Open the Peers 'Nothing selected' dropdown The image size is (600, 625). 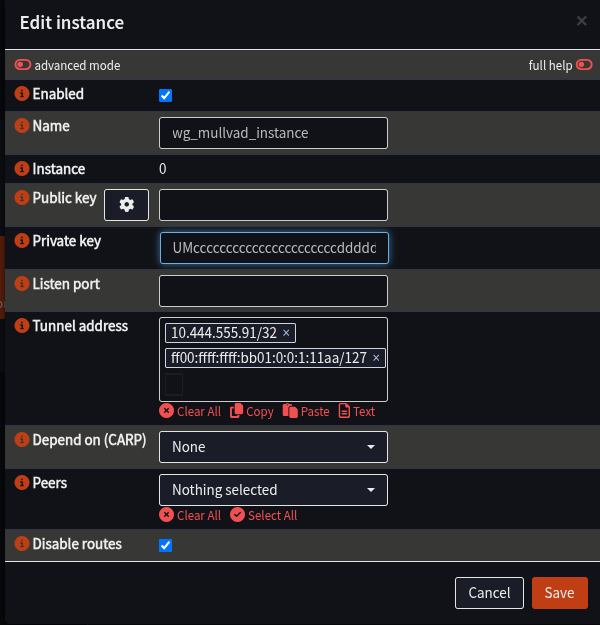pos(273,490)
